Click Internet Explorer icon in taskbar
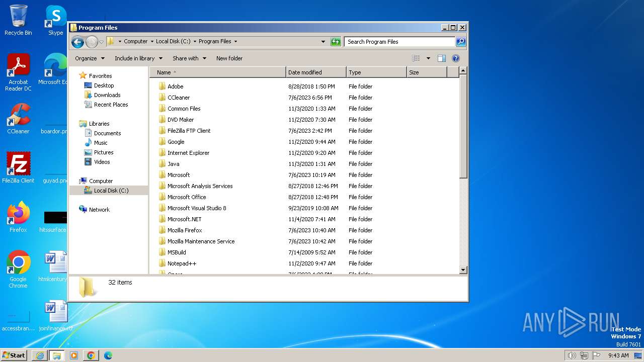The image size is (644, 362). tap(40, 355)
